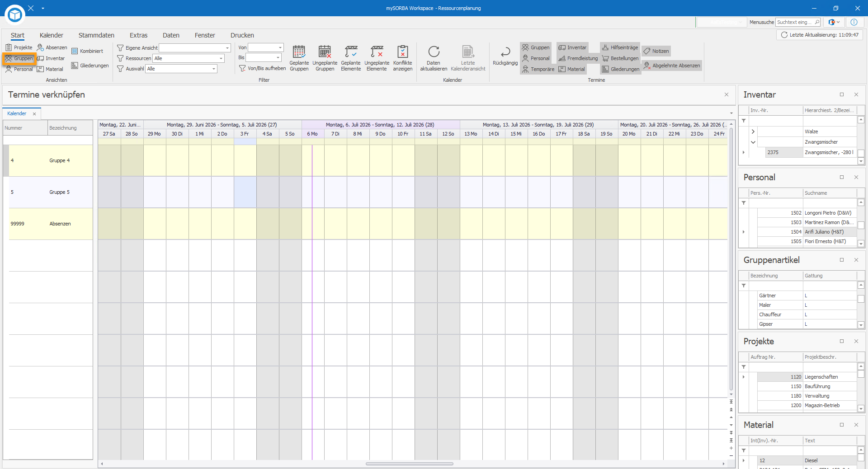Image resolution: width=868 pixels, height=469 pixels.
Task: Click Konflikte anzeigen
Action: [402, 58]
